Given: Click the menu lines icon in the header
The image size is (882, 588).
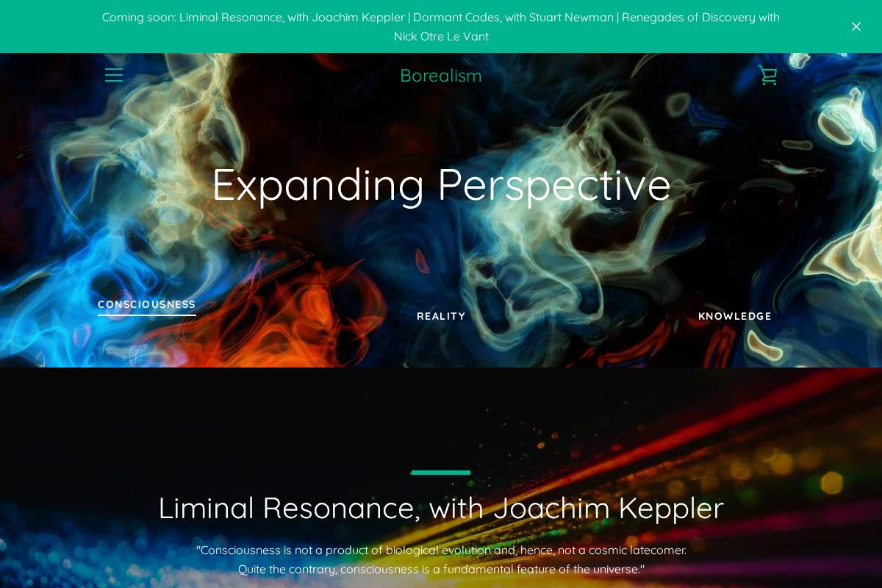Looking at the screenshot, I should [114, 75].
